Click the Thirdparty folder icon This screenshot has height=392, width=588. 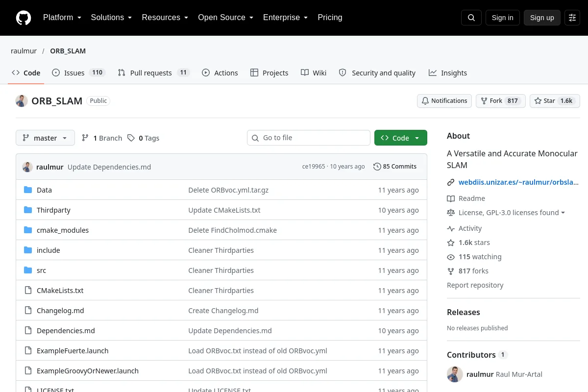[x=28, y=210]
